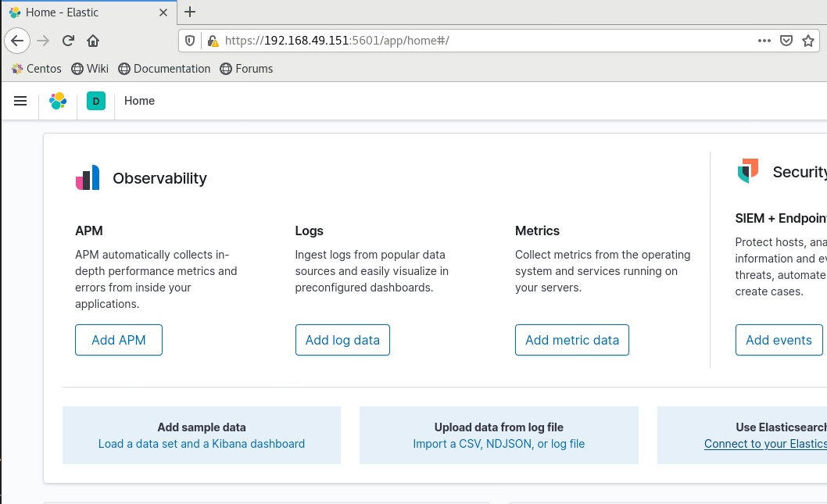Show connection security lock warning info
The height and width of the screenshot is (504, 827).
click(211, 41)
